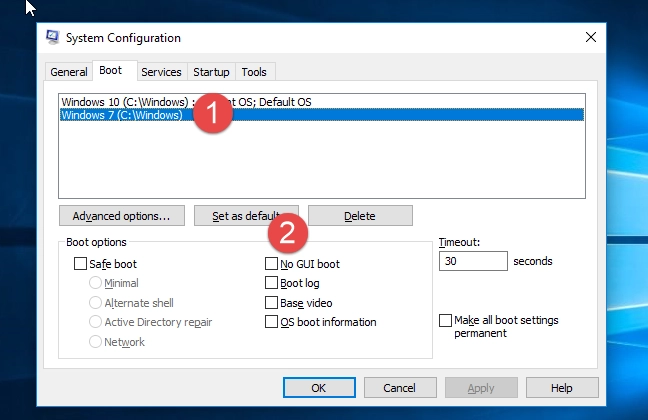The width and height of the screenshot is (648, 420).
Task: Click the Timeout seconds input field
Action: (x=473, y=261)
